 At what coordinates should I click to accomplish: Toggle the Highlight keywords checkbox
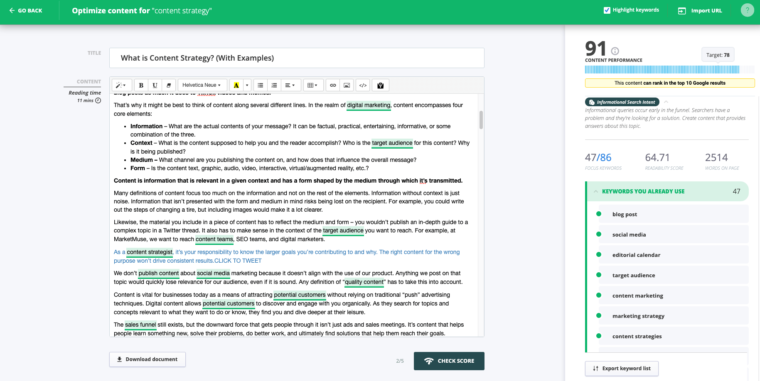(x=607, y=10)
